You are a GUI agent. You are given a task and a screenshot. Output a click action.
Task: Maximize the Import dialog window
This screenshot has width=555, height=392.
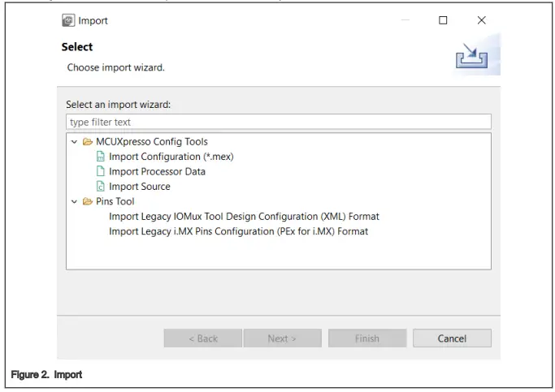click(x=443, y=20)
